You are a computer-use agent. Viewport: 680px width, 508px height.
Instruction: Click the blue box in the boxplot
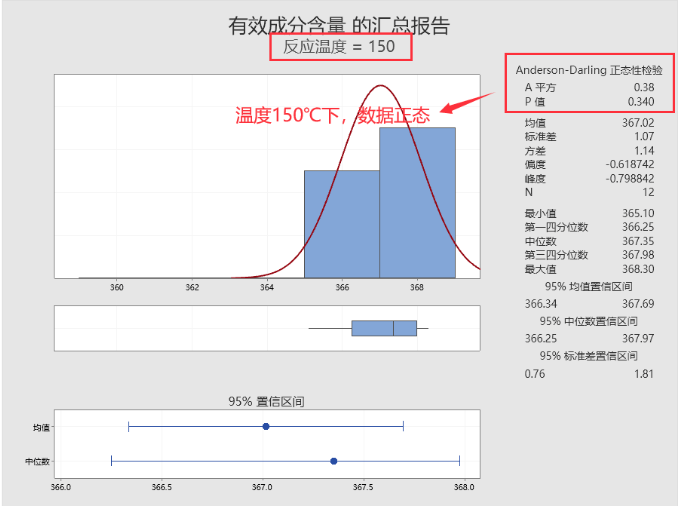coord(384,328)
